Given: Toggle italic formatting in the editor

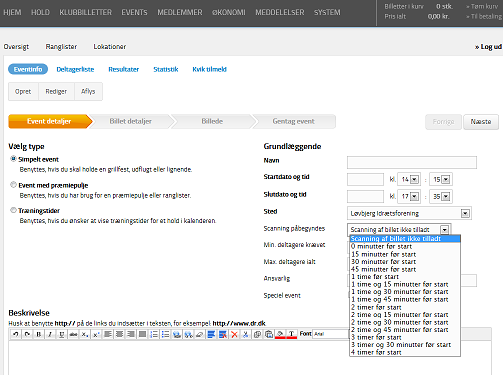Looking at the screenshot, I should coord(50,334).
